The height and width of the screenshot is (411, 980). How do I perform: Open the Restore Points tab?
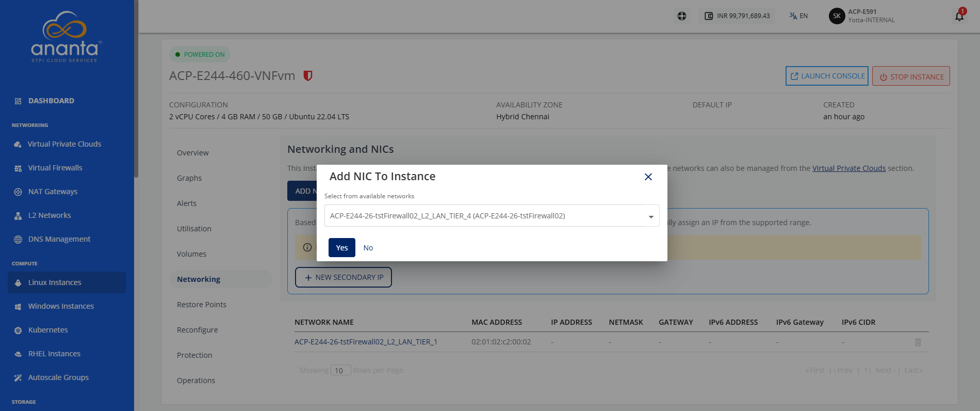[202, 305]
